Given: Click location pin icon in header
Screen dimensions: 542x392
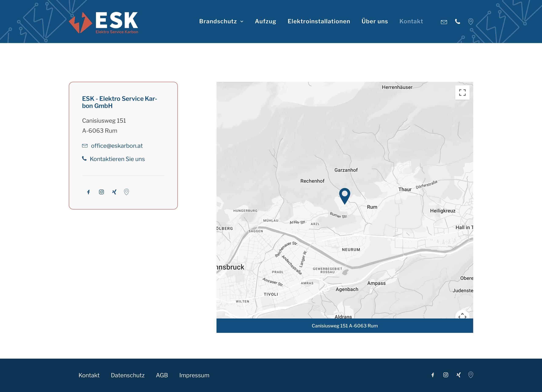Looking at the screenshot, I should (471, 22).
